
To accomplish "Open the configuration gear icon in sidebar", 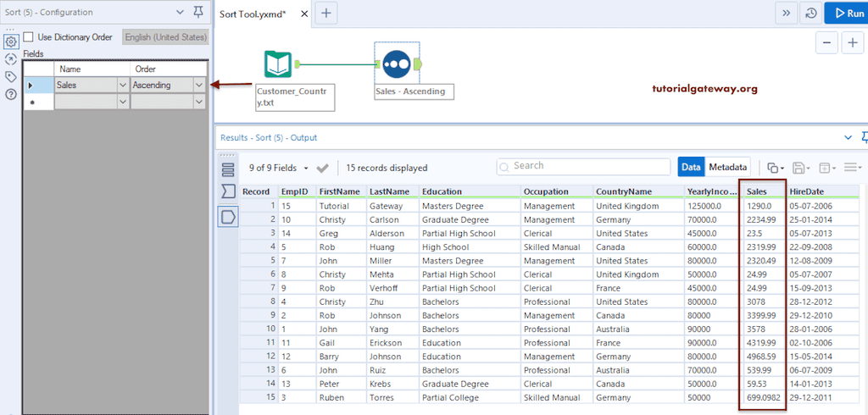I will [10, 41].
